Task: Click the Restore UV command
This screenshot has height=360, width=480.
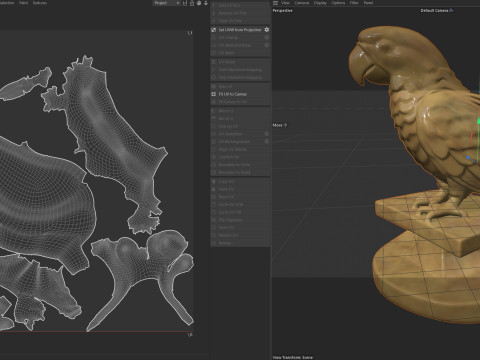Action: coord(240,235)
